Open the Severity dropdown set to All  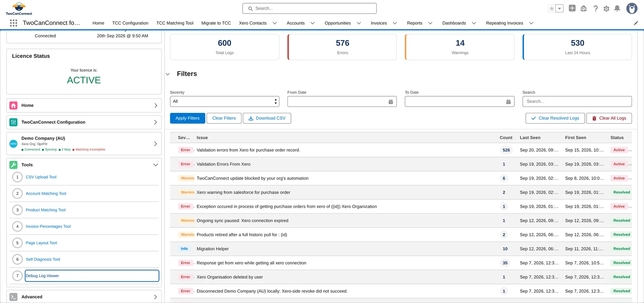[224, 102]
